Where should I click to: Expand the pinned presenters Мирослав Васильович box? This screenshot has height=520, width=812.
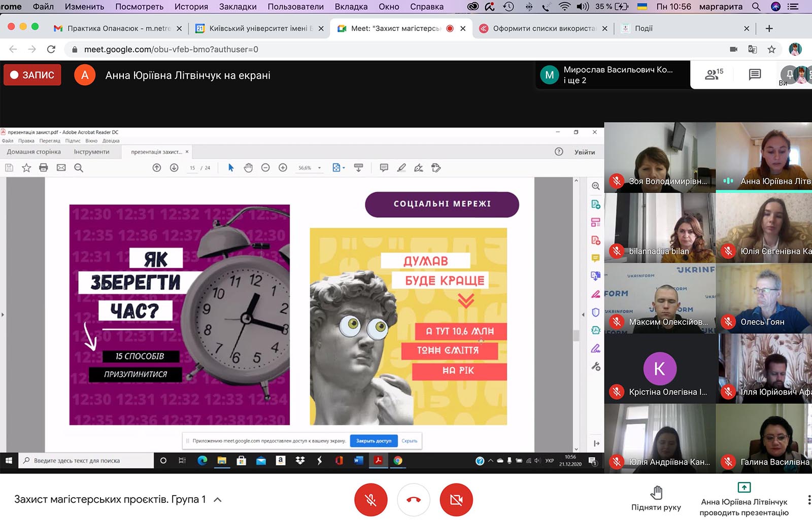pyautogui.click(x=613, y=75)
